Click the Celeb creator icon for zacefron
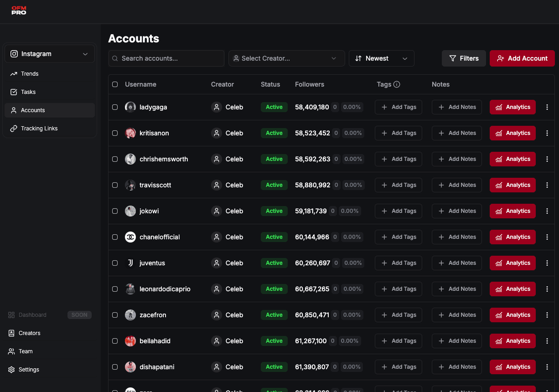This screenshot has height=392, width=559. click(217, 315)
